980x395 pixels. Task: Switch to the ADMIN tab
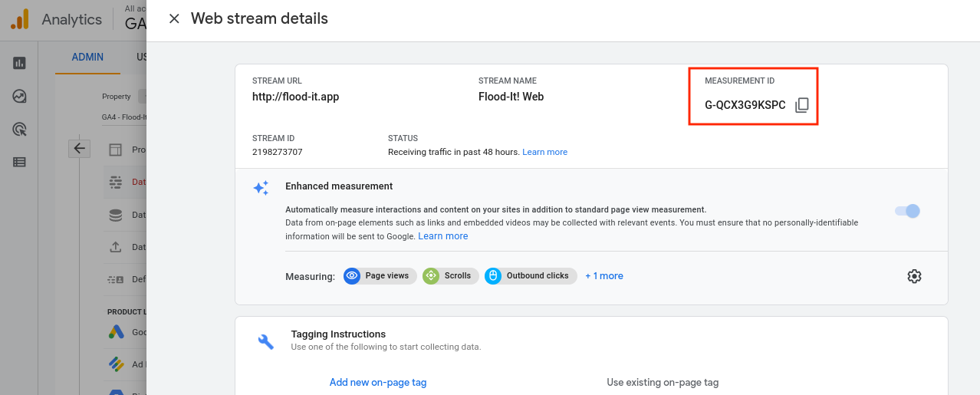87,57
